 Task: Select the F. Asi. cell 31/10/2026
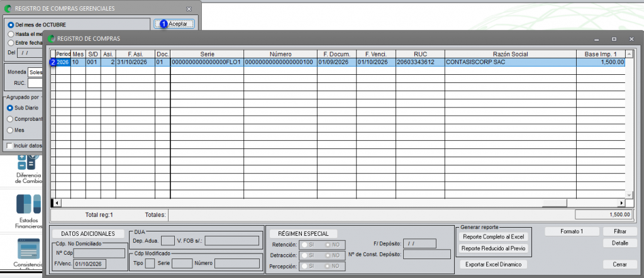point(136,62)
